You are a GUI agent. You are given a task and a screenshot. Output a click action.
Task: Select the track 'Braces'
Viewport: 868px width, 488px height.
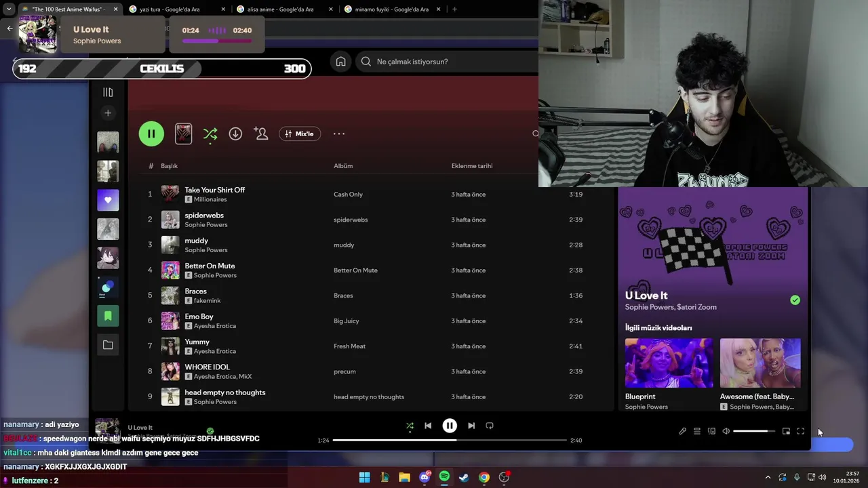click(x=195, y=291)
